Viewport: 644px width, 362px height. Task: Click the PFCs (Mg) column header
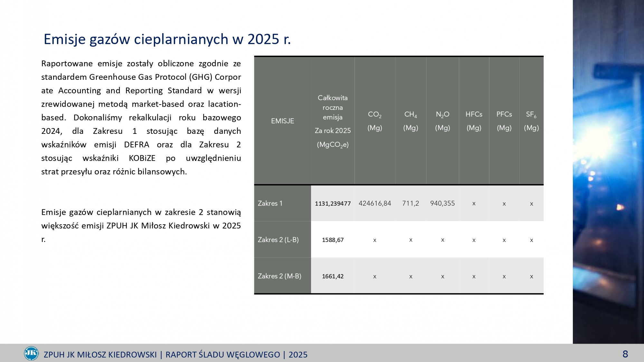click(x=504, y=121)
